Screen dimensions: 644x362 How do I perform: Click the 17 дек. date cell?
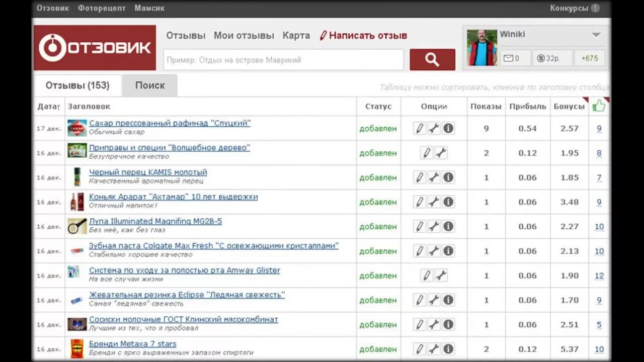pos(49,129)
